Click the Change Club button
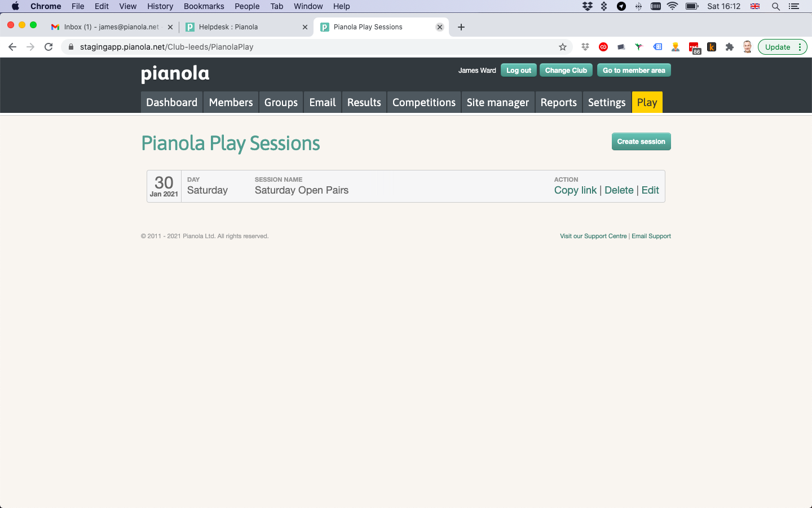Viewport: 812px width, 508px height. point(566,71)
